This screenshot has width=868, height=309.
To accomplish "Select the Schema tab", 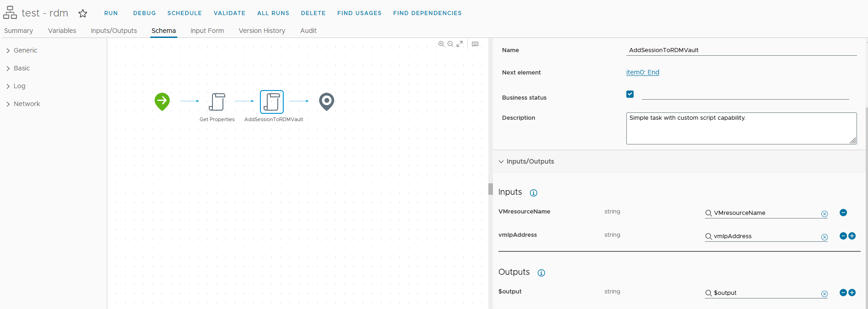I will click(x=164, y=31).
